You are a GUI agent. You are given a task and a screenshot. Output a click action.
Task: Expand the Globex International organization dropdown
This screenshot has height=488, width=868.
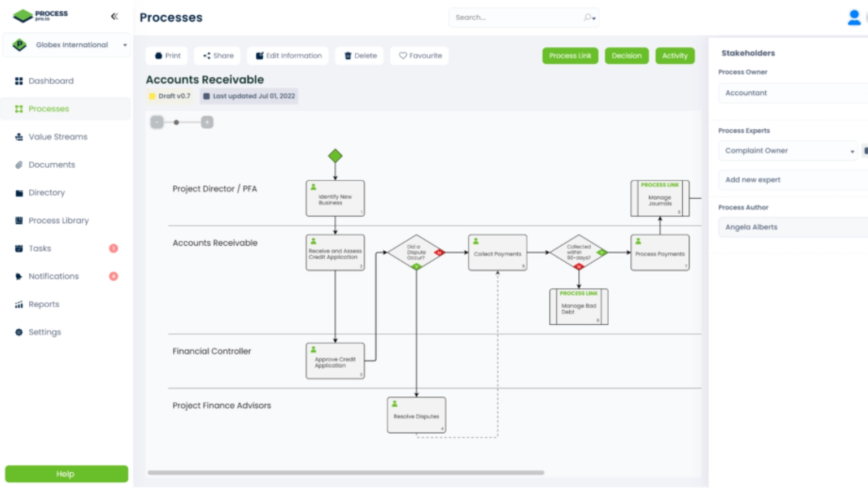(67, 45)
